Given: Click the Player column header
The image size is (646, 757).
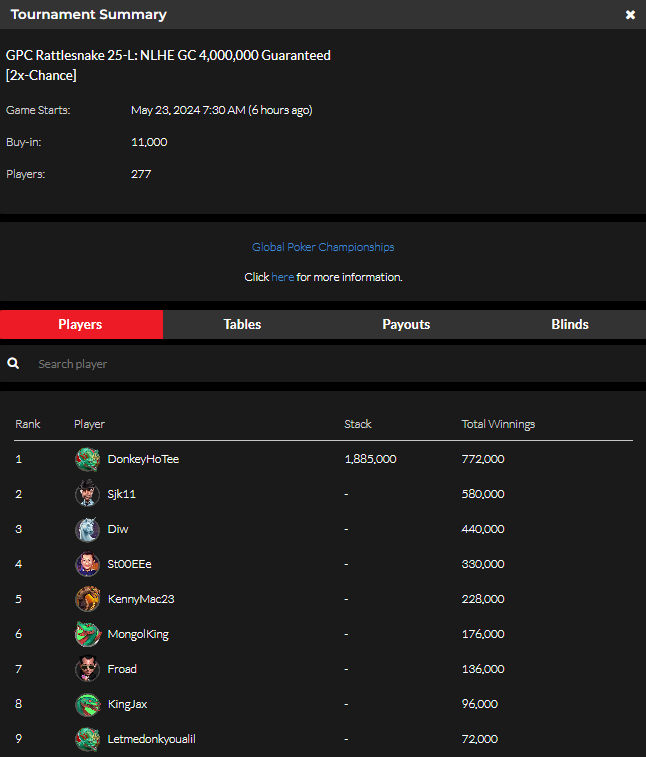Looking at the screenshot, I should click(89, 424).
